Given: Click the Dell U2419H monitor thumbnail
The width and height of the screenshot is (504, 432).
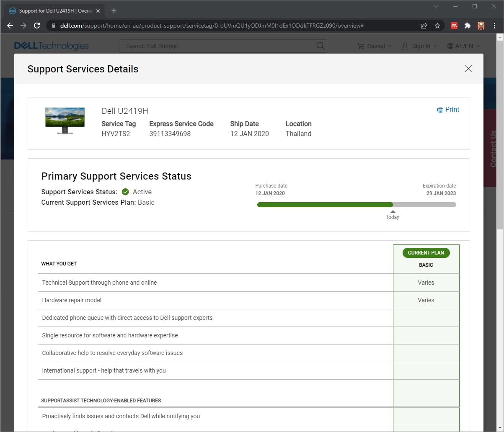Looking at the screenshot, I should coord(65,121).
